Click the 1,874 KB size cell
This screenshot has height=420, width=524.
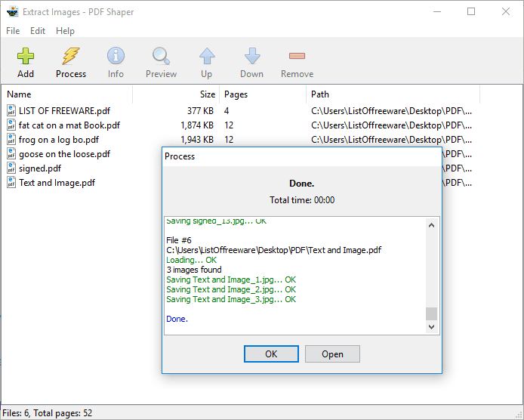pos(197,125)
